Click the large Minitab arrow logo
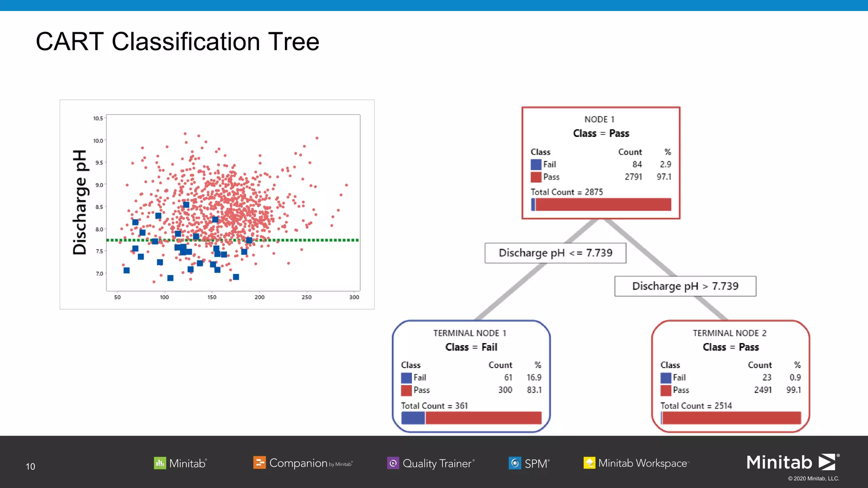Screen dimensions: 868x488 827,462
